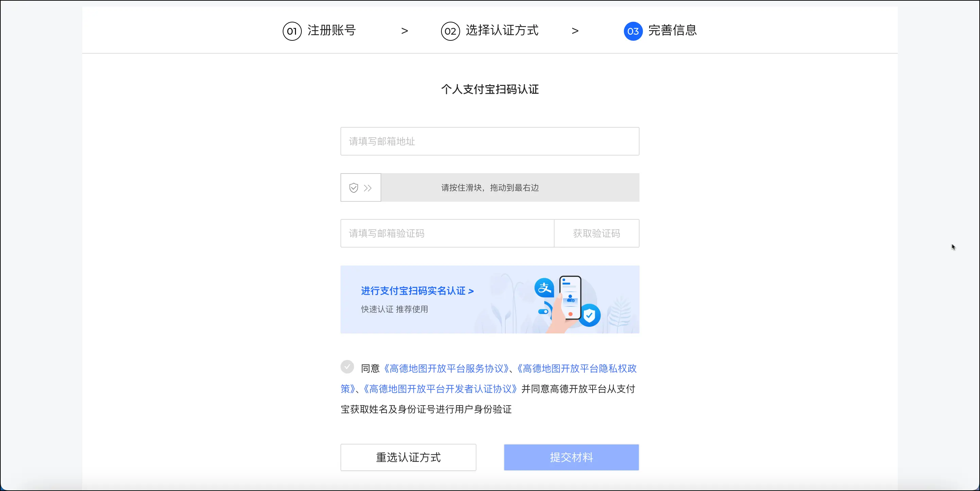Click the phone illustration in banner
980x491 pixels.
click(x=570, y=297)
